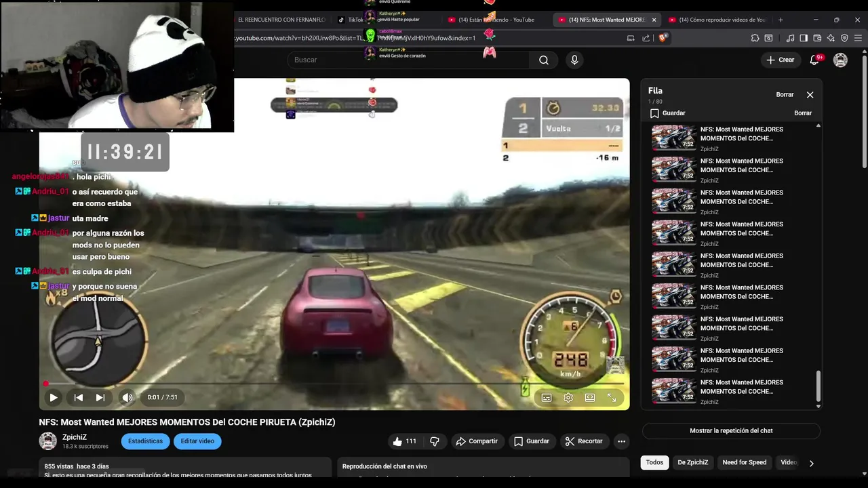
Task: Like the video with 111 likes
Action: 405,441
